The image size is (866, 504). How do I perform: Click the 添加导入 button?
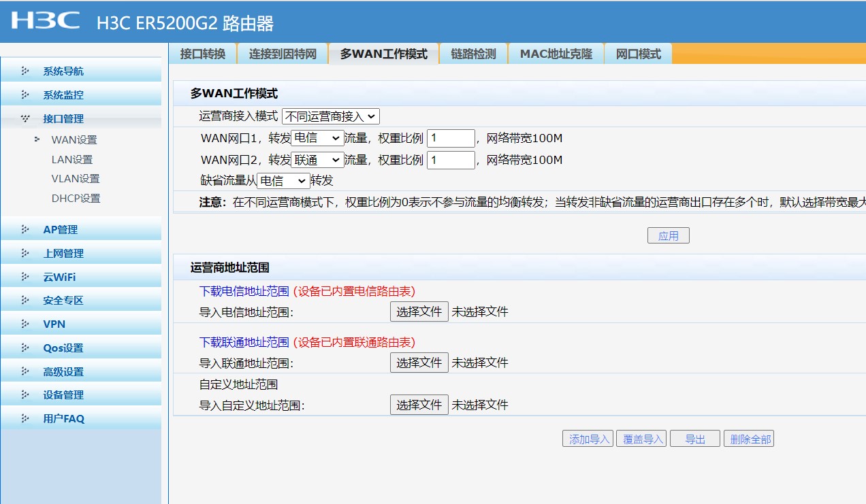tap(588, 439)
